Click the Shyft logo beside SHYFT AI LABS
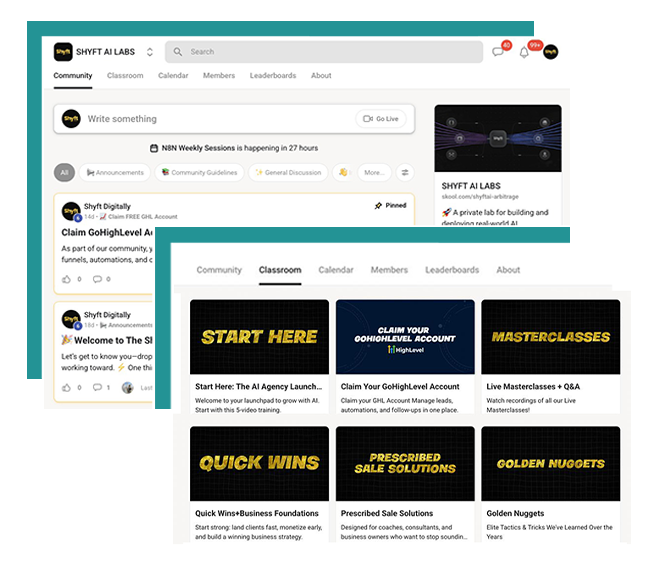This screenshot has width=657, height=587. pyautogui.click(x=63, y=52)
